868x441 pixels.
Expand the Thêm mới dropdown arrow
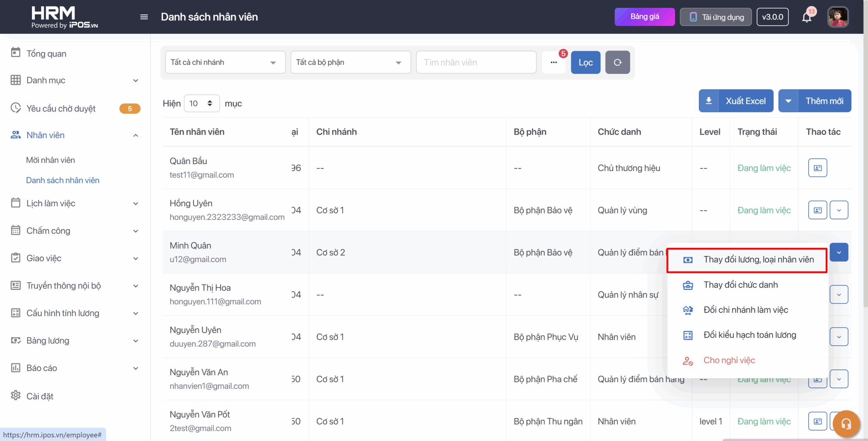tap(788, 101)
